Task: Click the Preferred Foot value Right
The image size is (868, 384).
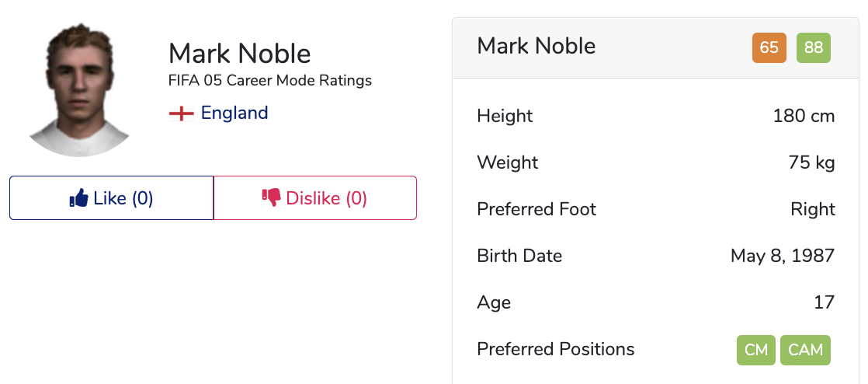Action: point(813,209)
